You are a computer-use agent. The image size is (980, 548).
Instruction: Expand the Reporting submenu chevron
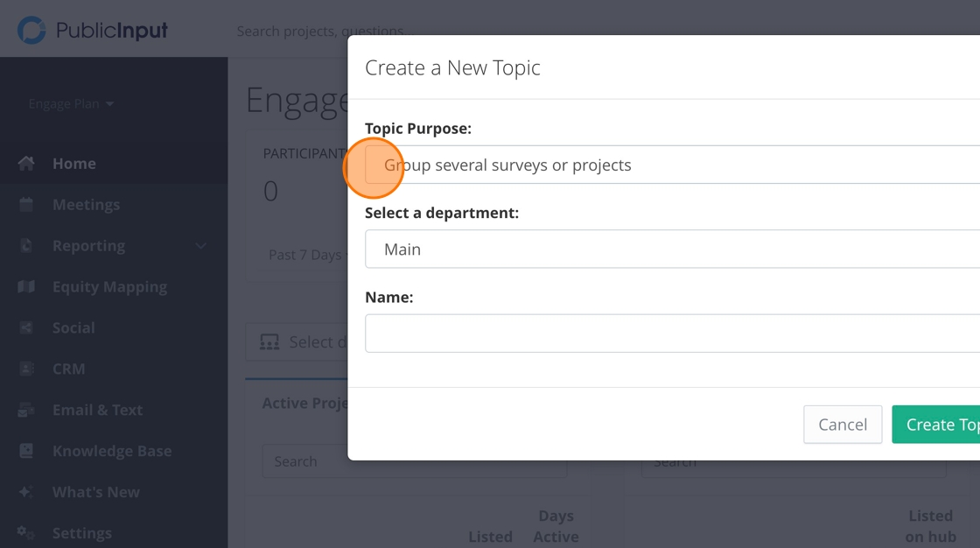coord(201,246)
